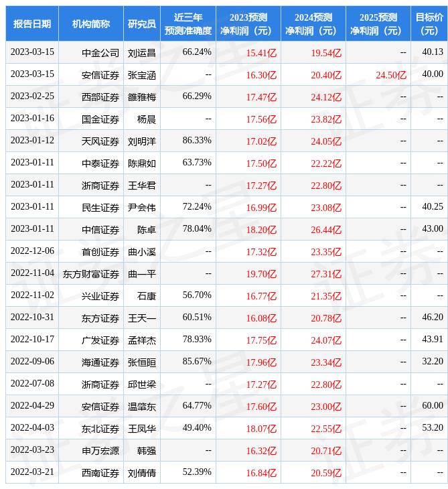Click the 近三年预测准确度 column header
Screen dimensions: 448x489
pyautogui.click(x=188, y=24)
